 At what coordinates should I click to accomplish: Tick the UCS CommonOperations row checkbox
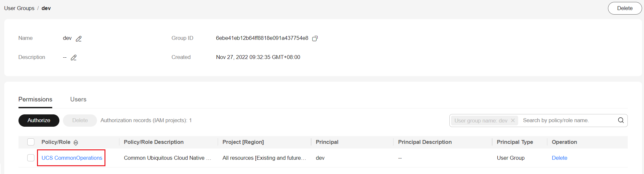pos(31,158)
